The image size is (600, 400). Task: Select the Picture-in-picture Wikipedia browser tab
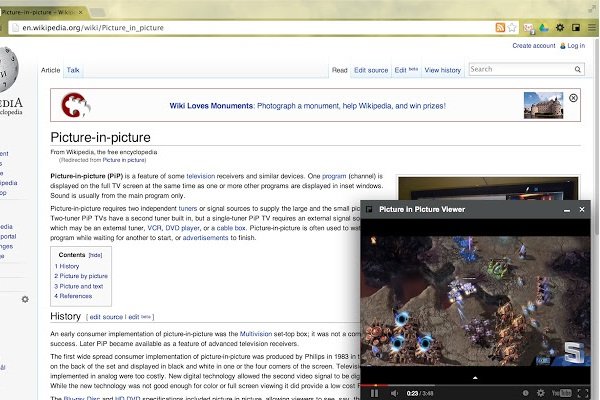coord(40,12)
